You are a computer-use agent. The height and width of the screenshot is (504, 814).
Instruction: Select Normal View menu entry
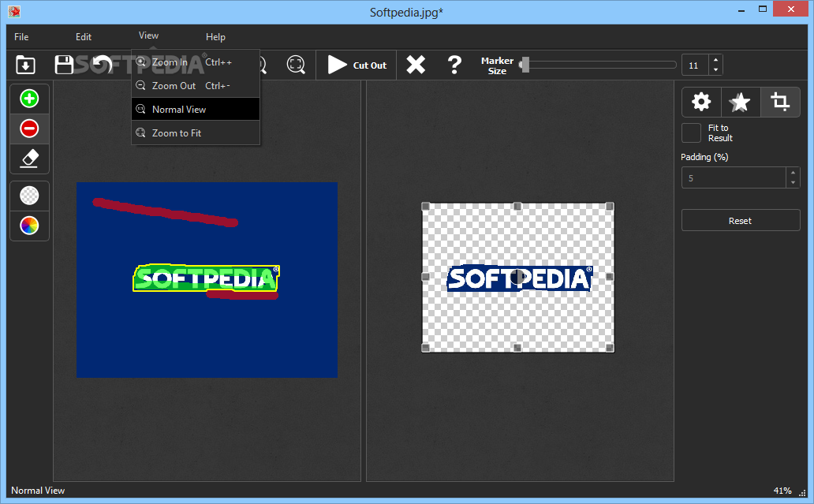click(196, 109)
